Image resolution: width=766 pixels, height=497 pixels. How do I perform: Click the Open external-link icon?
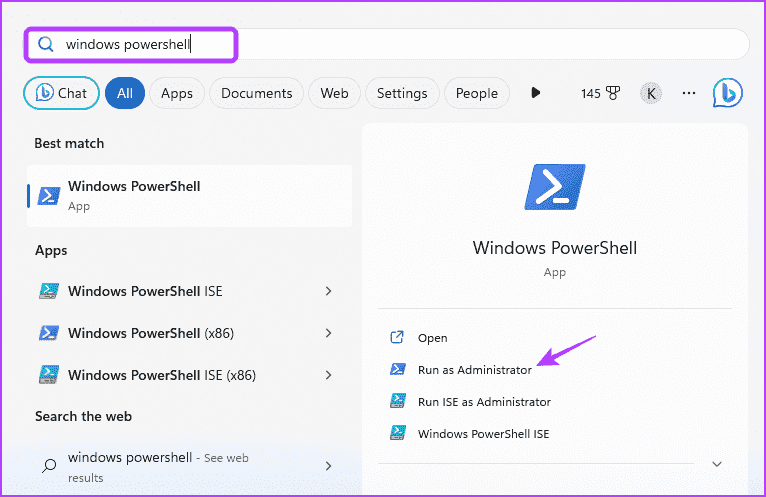click(397, 337)
